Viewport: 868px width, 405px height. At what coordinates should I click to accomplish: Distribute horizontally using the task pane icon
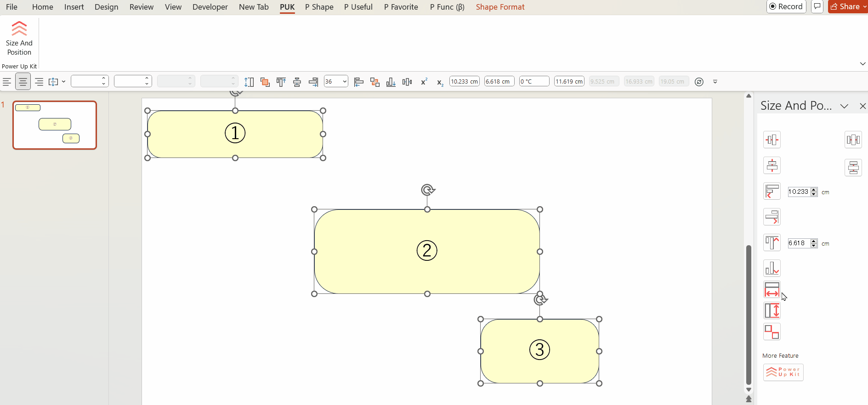[x=853, y=140]
